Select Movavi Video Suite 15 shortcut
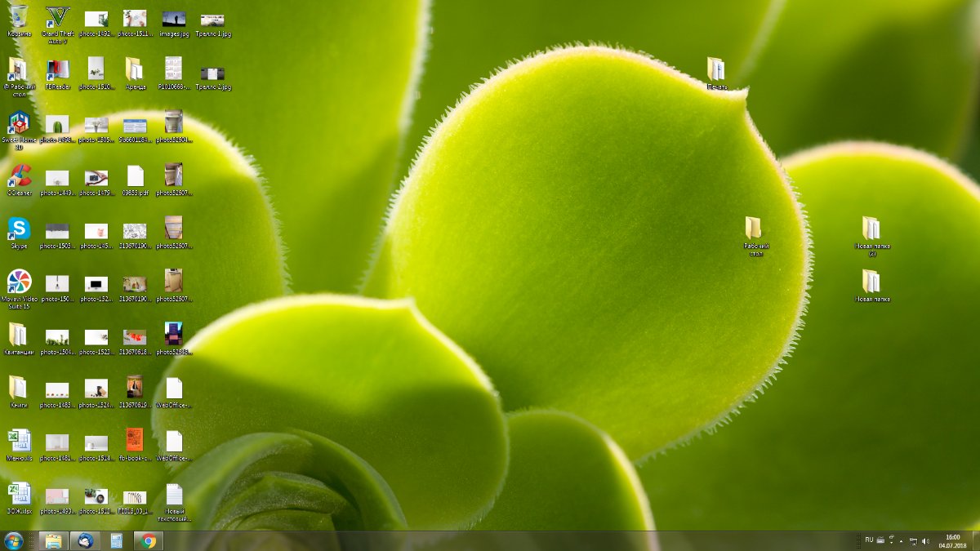The image size is (980, 551). click(x=19, y=282)
